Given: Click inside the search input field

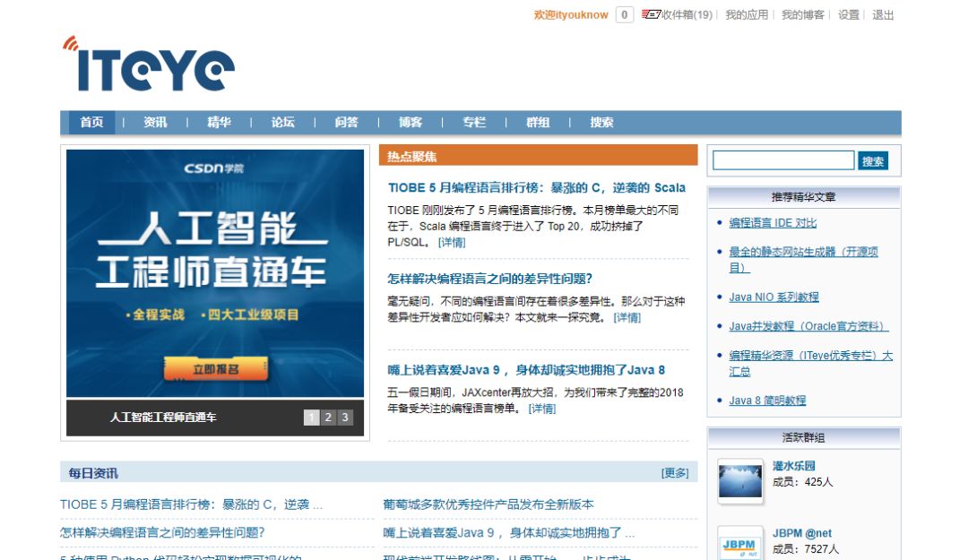Looking at the screenshot, I should (x=782, y=160).
